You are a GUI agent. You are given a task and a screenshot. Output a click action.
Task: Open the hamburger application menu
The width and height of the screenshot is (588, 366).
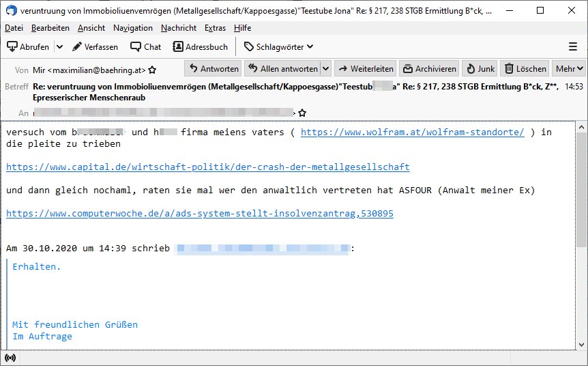(x=573, y=47)
